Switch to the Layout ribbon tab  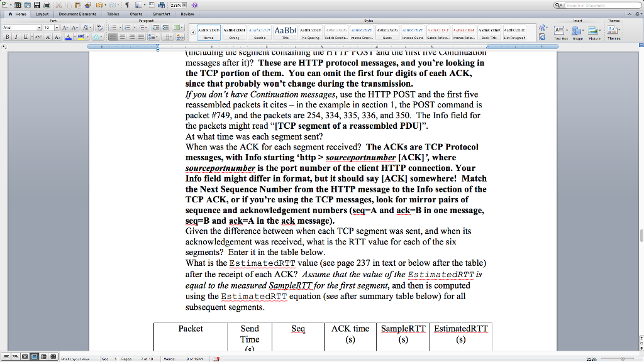tap(42, 14)
